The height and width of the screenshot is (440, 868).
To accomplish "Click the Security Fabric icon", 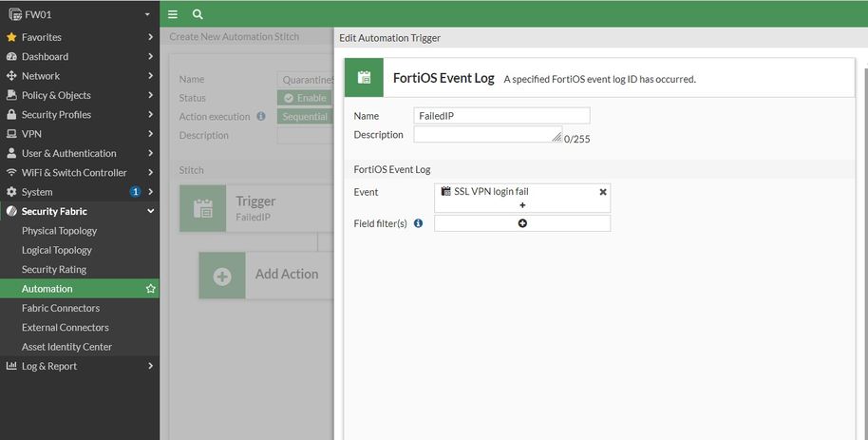I will (x=11, y=211).
